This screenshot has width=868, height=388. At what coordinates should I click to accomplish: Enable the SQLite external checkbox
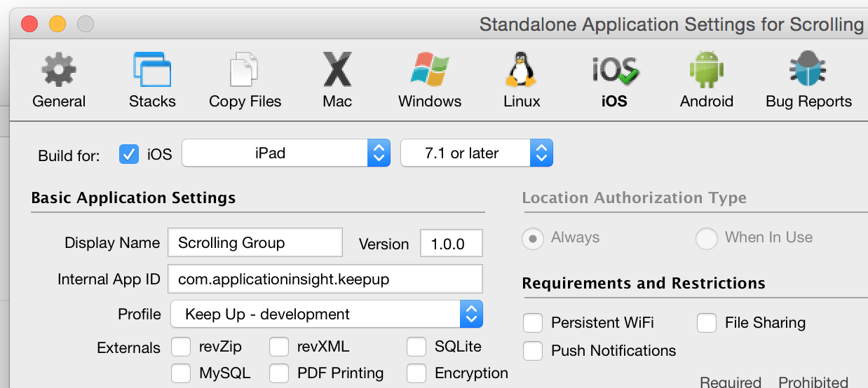(416, 347)
